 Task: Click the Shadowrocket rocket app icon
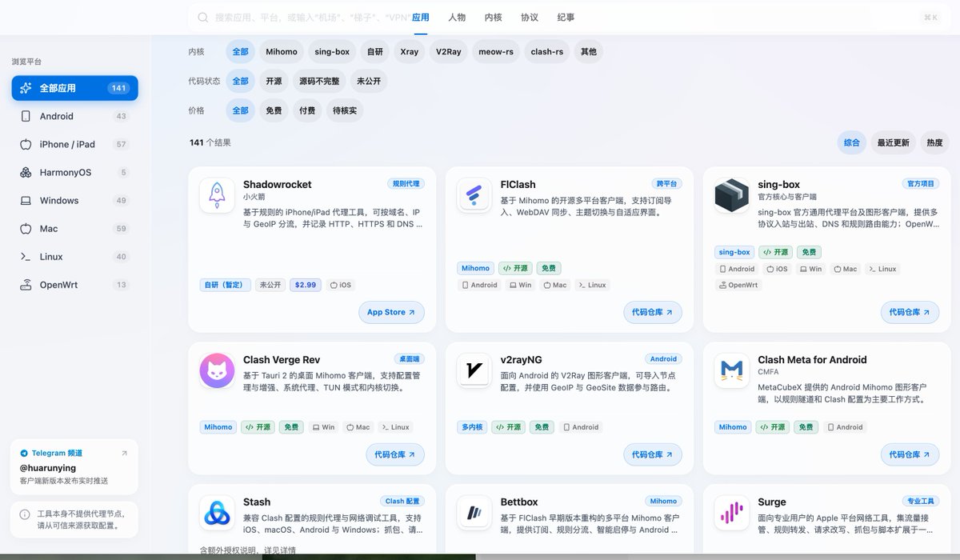coord(216,194)
